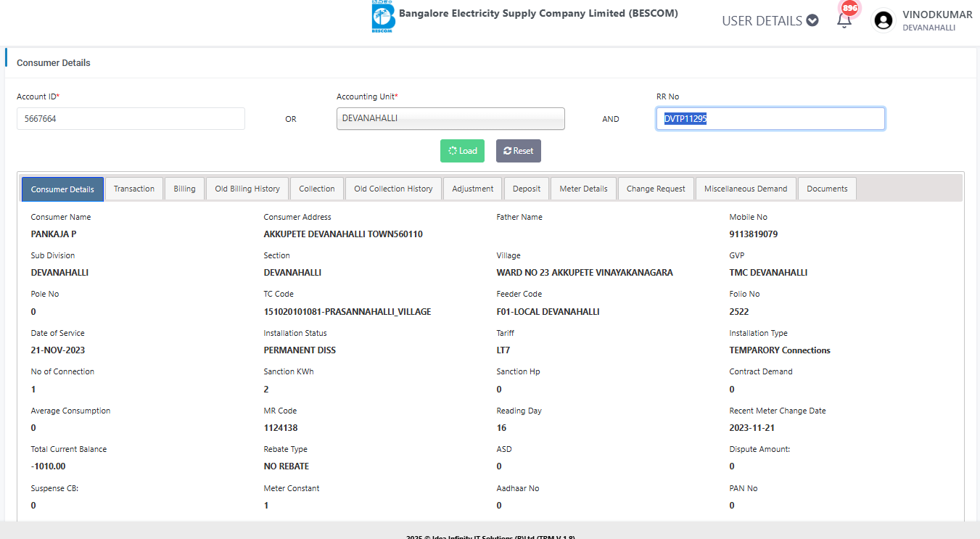The image size is (980, 539).
Task: Select the Adjustment tab
Action: [x=473, y=189]
